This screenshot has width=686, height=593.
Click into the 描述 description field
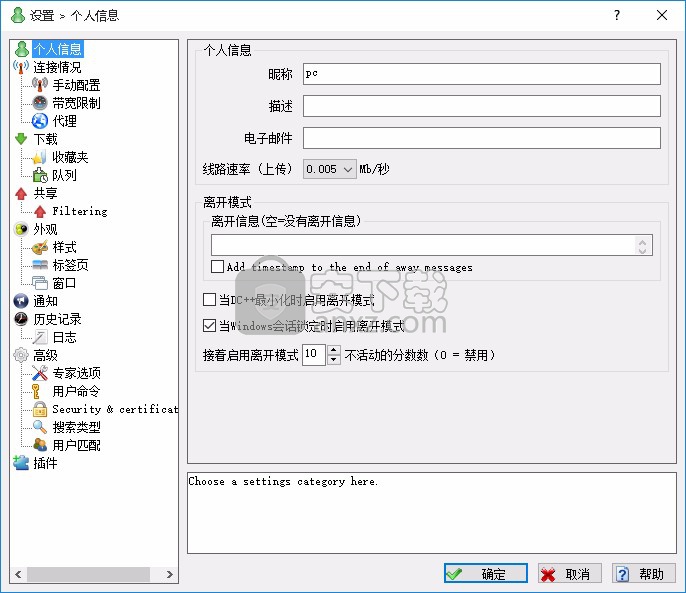coord(482,106)
